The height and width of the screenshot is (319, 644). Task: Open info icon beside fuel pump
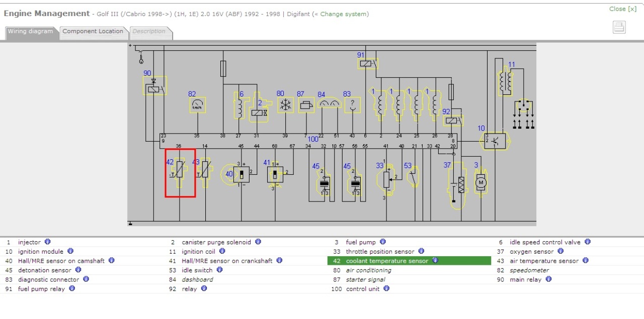tap(382, 242)
